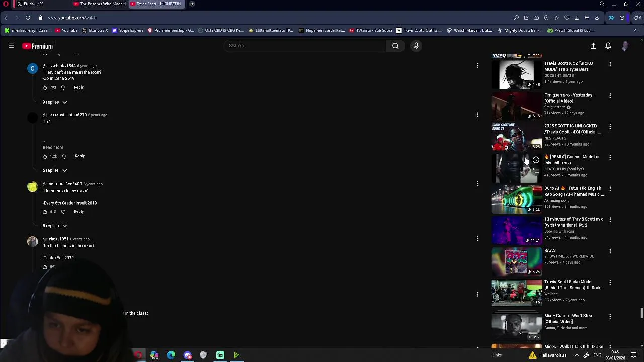Open more options for Fimiguerrero Yesterday video
The width and height of the screenshot is (644, 362).
pos(610,96)
